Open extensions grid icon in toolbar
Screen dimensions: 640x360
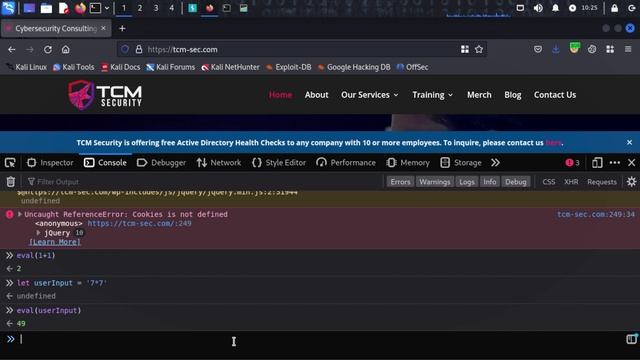click(x=610, y=49)
